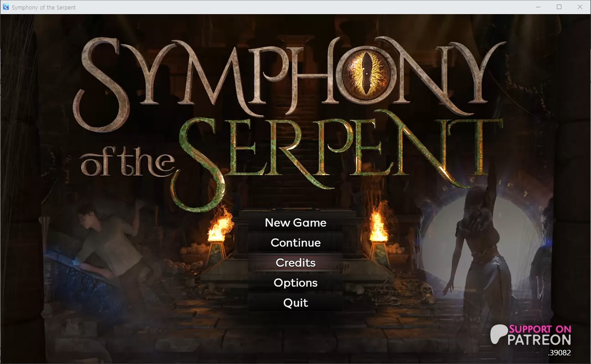This screenshot has height=364, width=591.
Task: Open the Credits screen
Action: click(x=295, y=263)
